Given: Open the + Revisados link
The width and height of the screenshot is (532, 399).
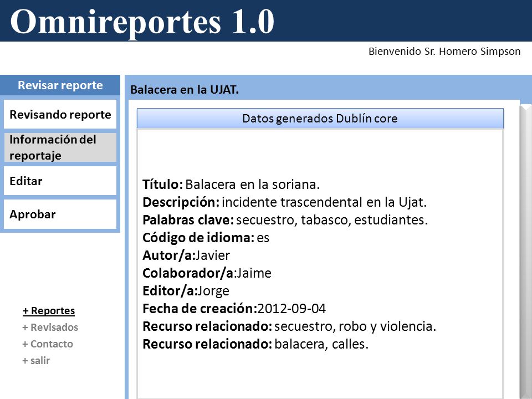Looking at the screenshot, I should [50, 328].
